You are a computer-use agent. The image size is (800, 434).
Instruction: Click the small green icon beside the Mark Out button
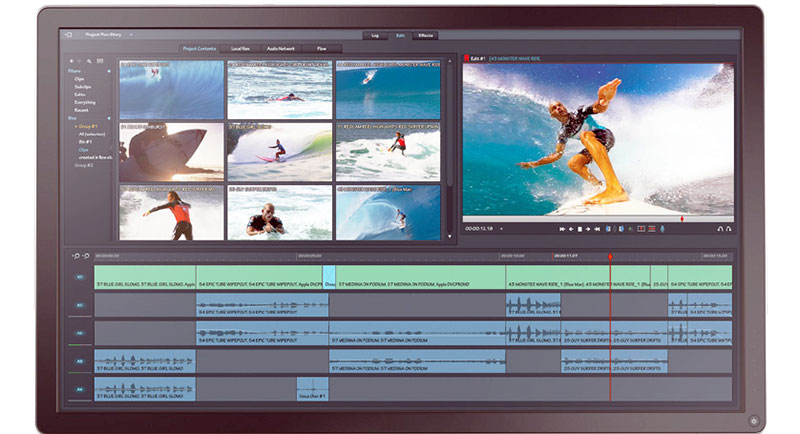coord(630,229)
